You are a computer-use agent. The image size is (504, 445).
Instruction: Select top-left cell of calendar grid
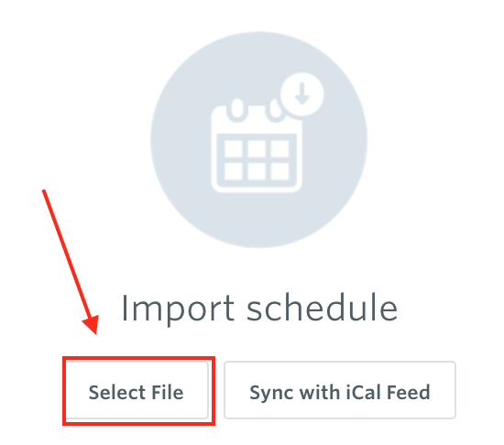click(x=234, y=148)
